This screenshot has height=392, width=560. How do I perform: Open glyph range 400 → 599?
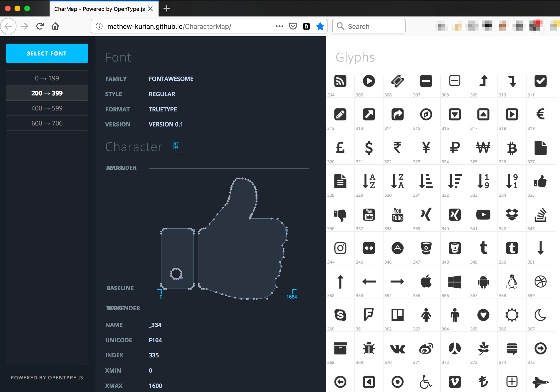click(47, 108)
